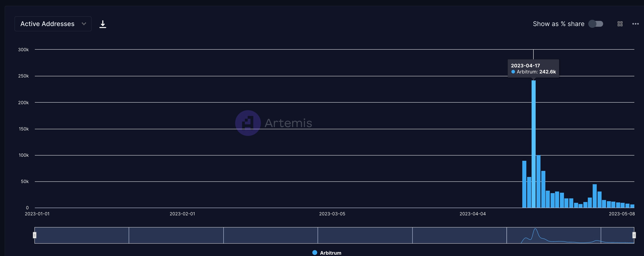
Task: Open the grid layout view icon
Action: (620, 24)
